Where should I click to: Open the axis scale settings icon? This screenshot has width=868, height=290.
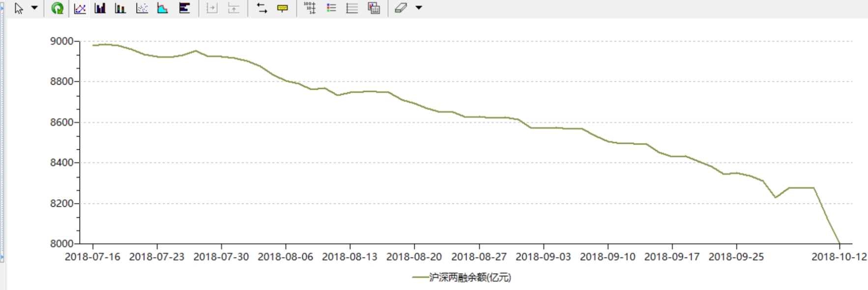310,8
